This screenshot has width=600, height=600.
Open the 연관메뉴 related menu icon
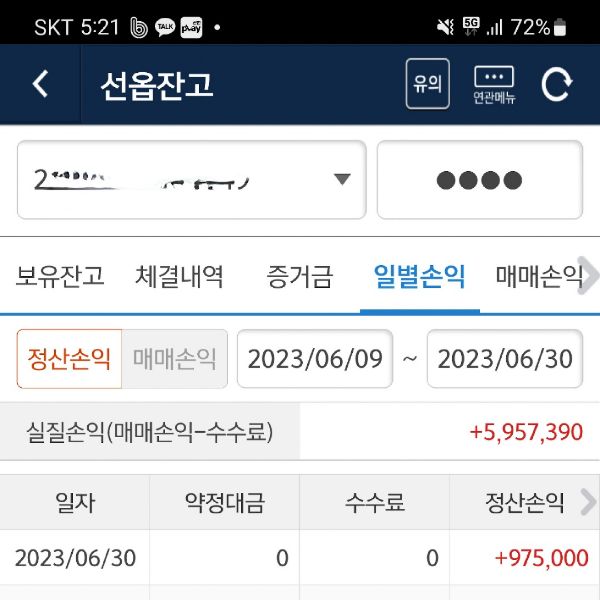point(494,84)
